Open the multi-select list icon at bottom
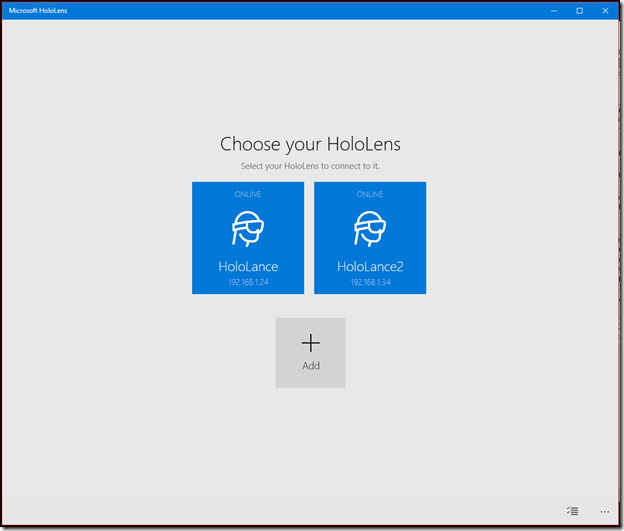Image resolution: width=624 pixels, height=531 pixels. [x=573, y=511]
